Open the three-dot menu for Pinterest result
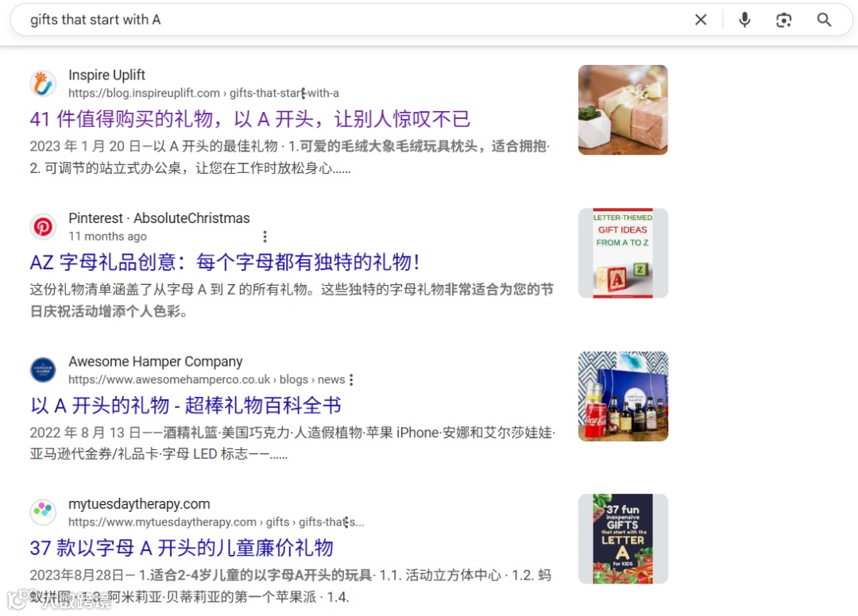The width and height of the screenshot is (858, 616). 265,237
